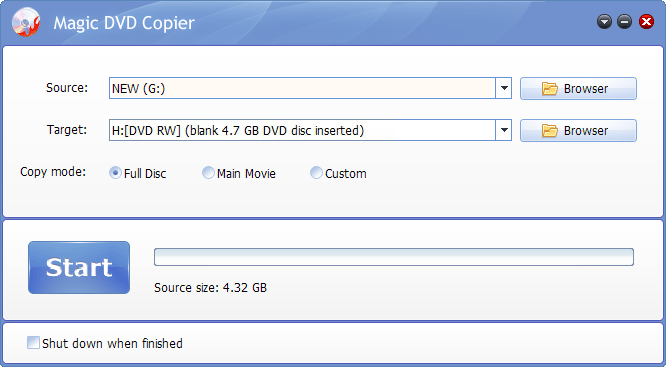
Task: Click the Source field showing NEW (G:)
Action: (302, 88)
